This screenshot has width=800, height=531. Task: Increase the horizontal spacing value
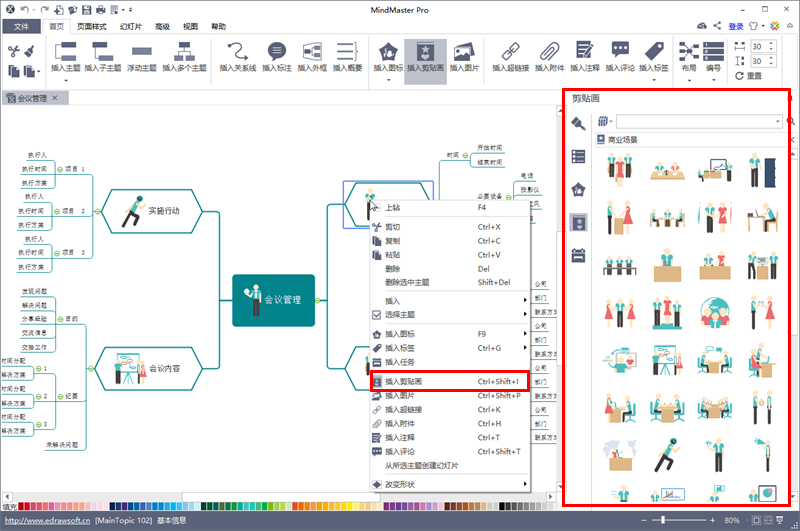point(771,44)
